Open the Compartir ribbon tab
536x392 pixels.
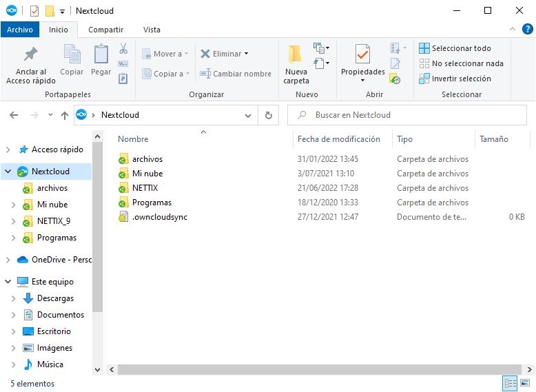tap(105, 30)
